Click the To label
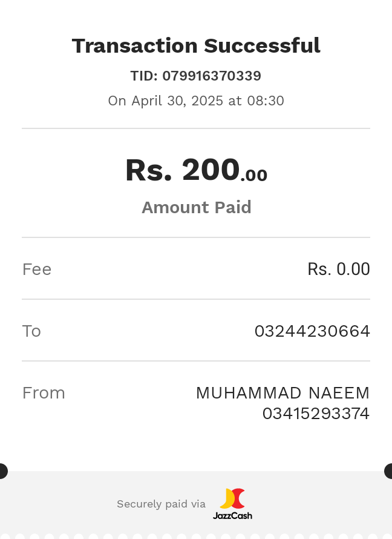This screenshot has width=392, height=539. (31, 331)
